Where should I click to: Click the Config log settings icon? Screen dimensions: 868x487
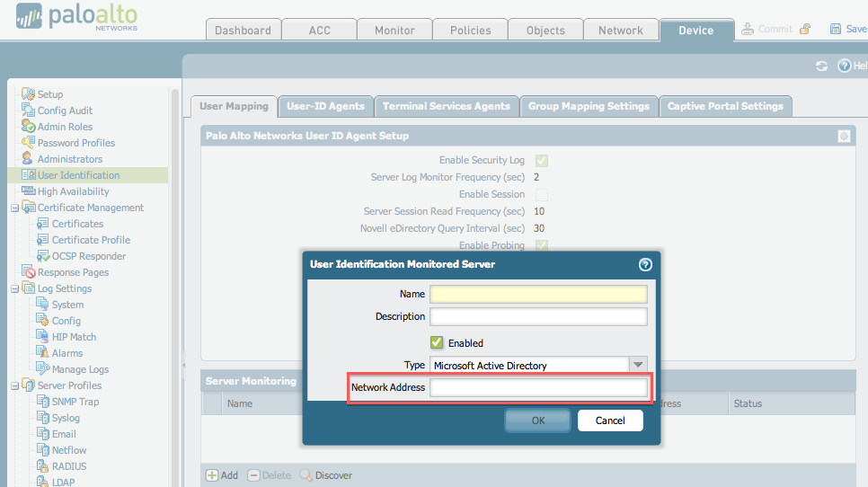[42, 321]
